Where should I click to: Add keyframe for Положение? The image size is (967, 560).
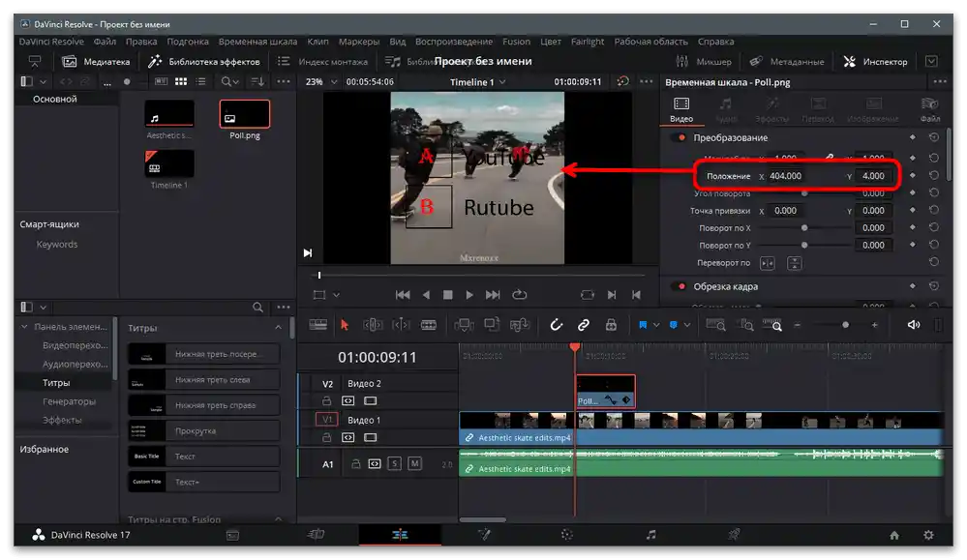913,176
